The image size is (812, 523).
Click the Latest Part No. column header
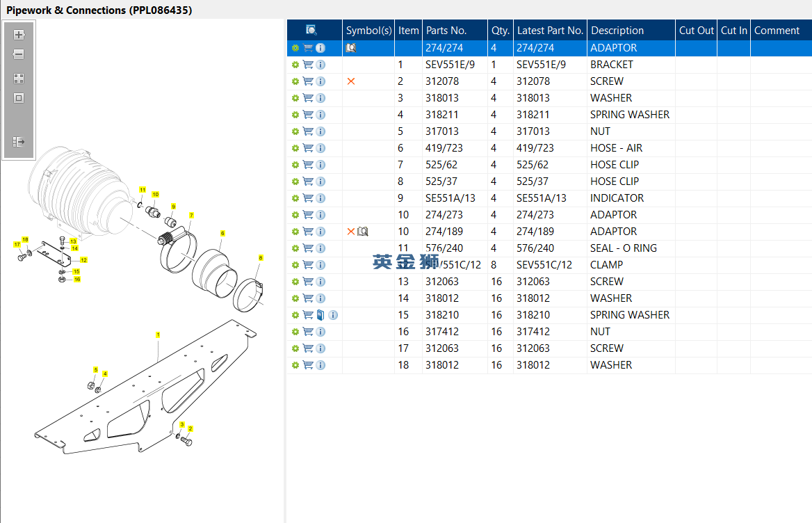point(550,30)
